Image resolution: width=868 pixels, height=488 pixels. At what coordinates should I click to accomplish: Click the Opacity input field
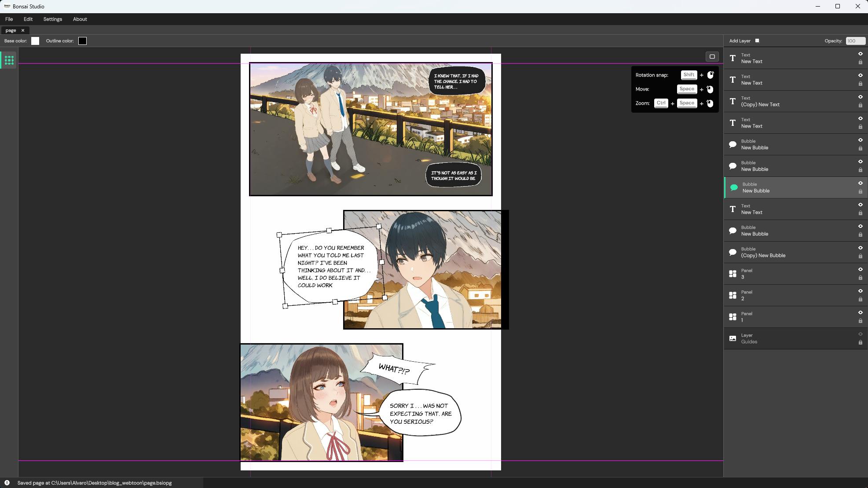[855, 41]
